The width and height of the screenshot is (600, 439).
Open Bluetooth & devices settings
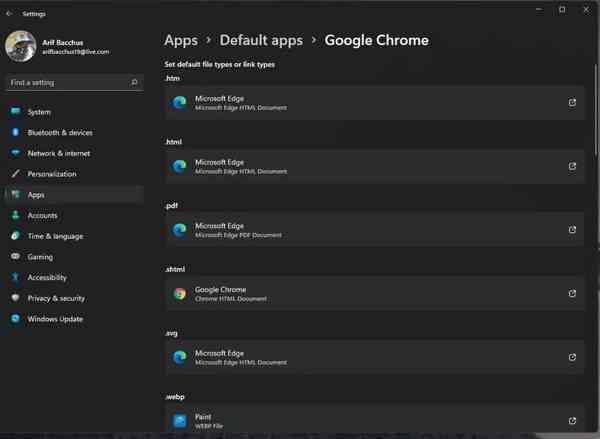74,133
